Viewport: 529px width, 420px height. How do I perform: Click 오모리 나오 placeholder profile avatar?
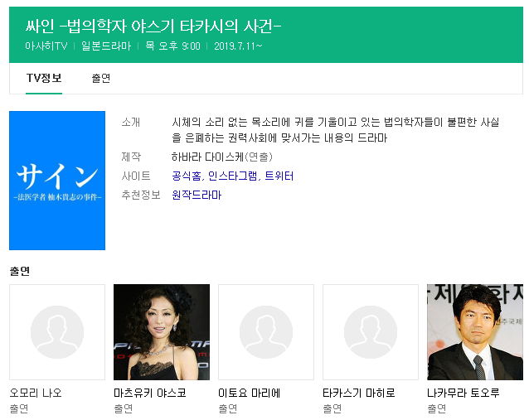point(57,332)
